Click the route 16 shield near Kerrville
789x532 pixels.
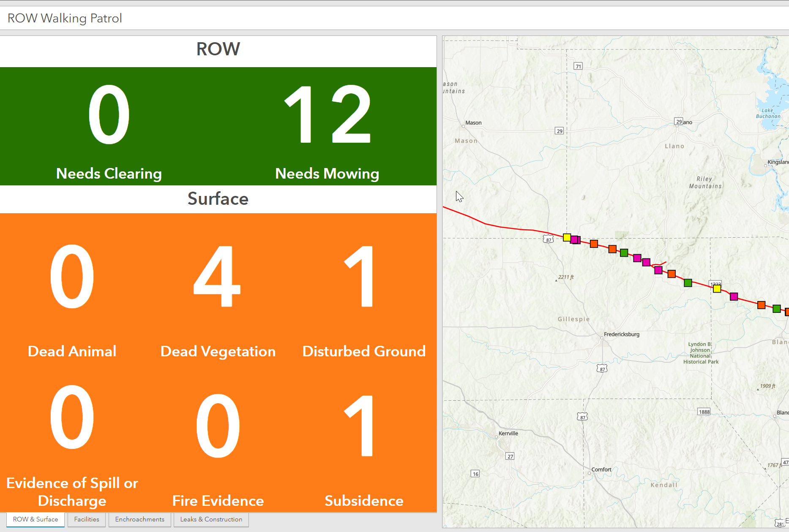tap(475, 474)
